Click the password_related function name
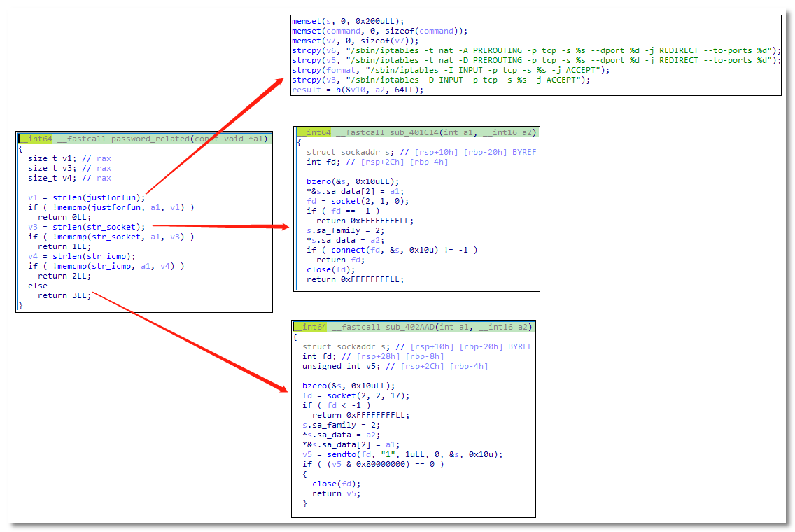Screen dimensions: 795x532 [149, 139]
